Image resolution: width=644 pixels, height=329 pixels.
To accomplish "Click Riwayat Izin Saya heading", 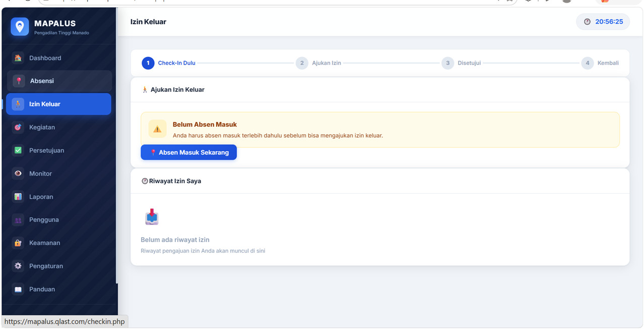I will tap(175, 181).
